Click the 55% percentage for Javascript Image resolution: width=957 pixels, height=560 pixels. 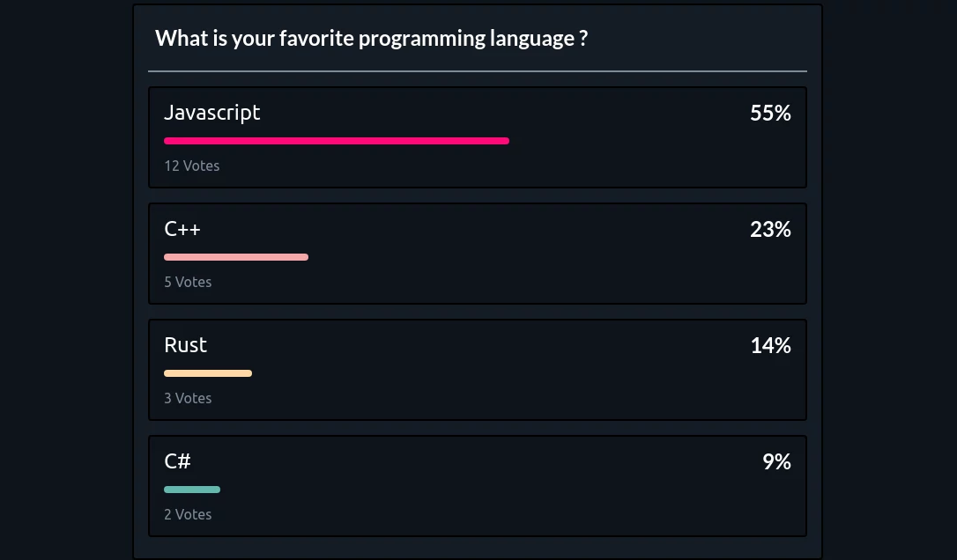click(770, 113)
